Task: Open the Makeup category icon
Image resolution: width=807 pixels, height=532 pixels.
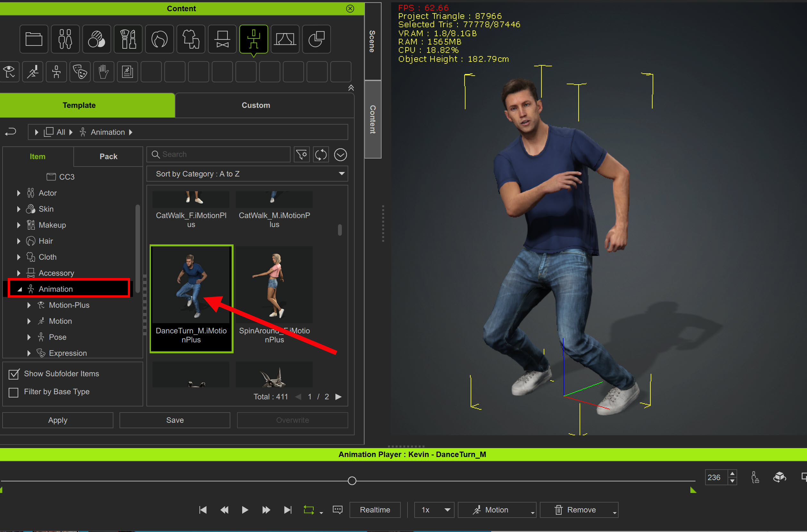Action: pyautogui.click(x=128, y=39)
